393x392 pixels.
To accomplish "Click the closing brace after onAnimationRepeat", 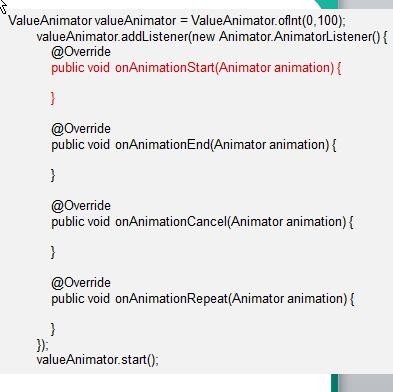I will pos(53,329).
